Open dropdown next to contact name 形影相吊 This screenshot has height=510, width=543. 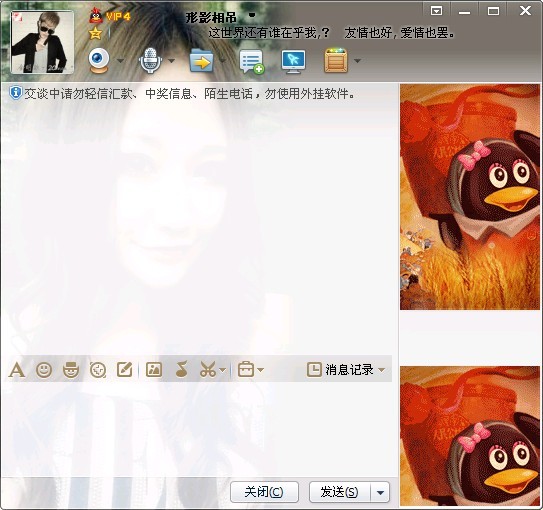coord(252,15)
